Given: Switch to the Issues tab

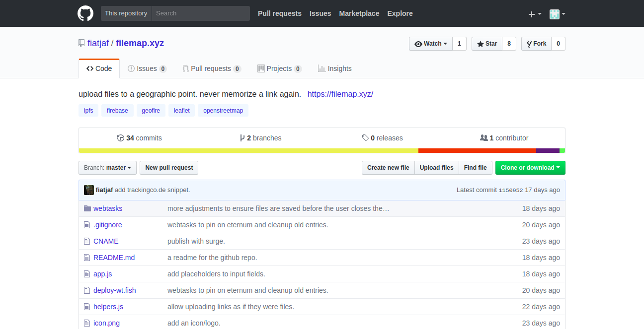Looking at the screenshot, I should (x=147, y=68).
